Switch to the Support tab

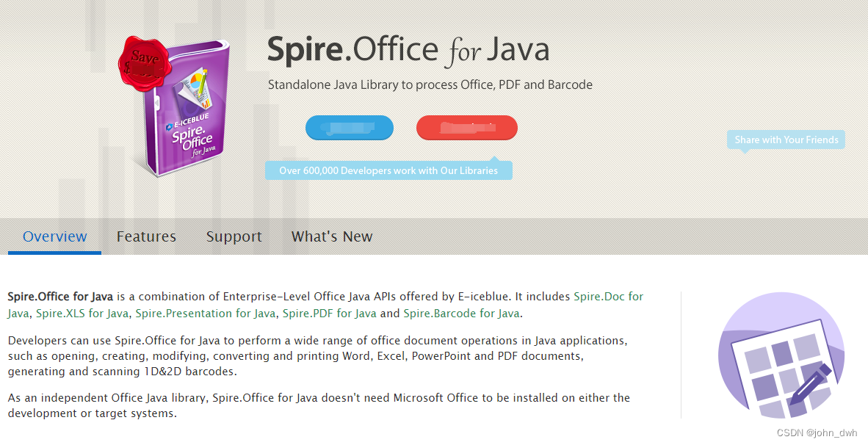(x=234, y=236)
